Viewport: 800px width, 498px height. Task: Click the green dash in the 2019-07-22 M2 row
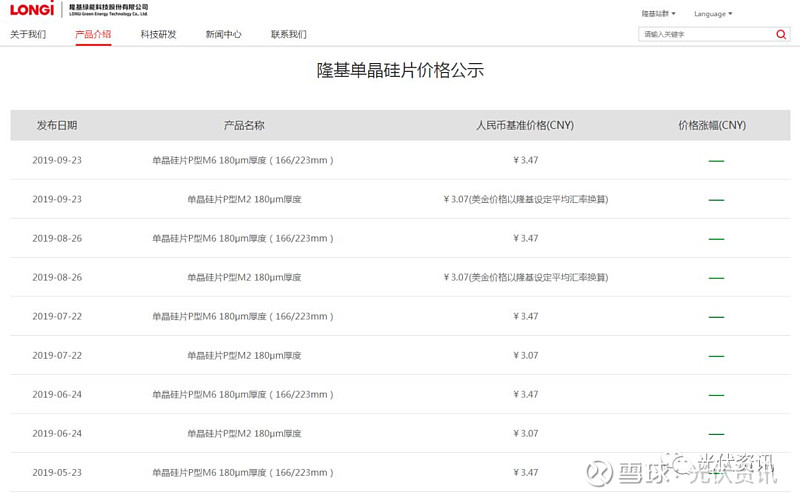pos(716,356)
